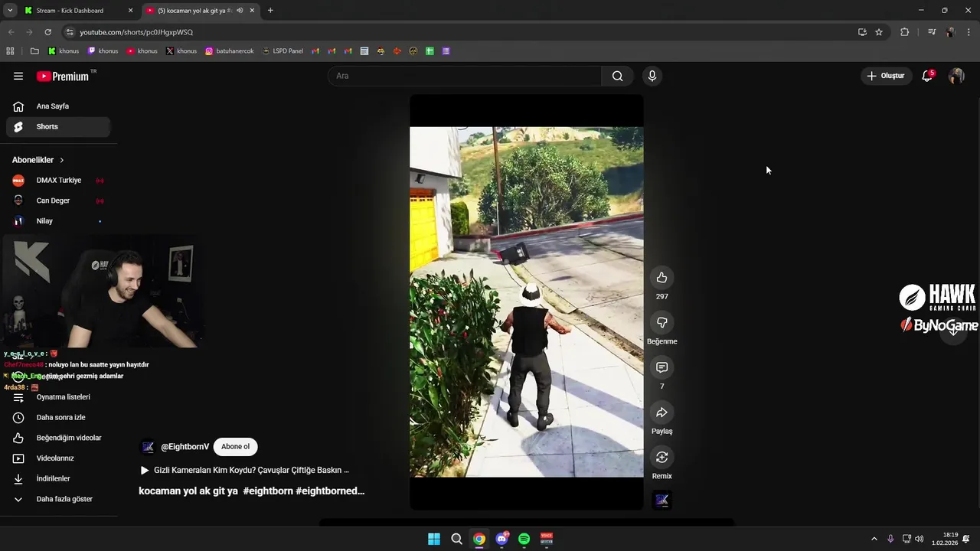Open YouTube account avatar menu
The image size is (980, 551).
[956, 76]
